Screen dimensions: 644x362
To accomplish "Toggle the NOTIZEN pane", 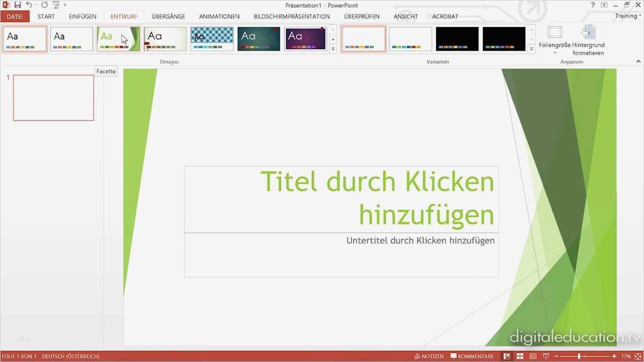I will pyautogui.click(x=429, y=356).
